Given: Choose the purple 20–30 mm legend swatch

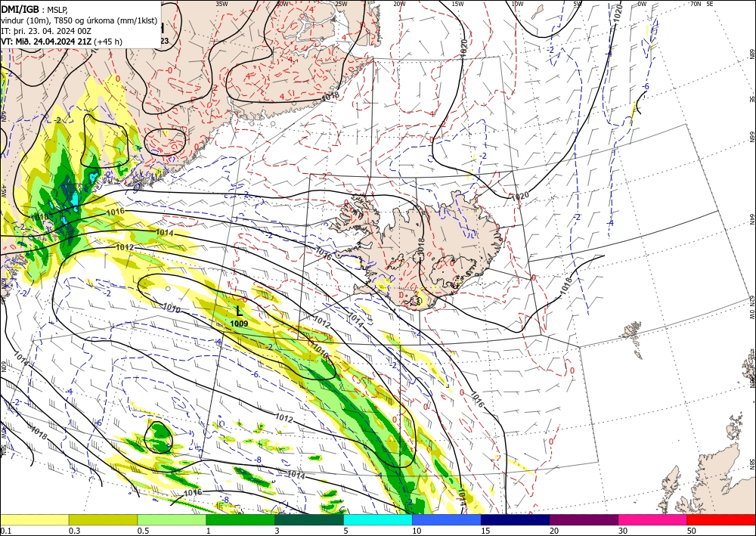Looking at the screenshot, I should (584, 519).
